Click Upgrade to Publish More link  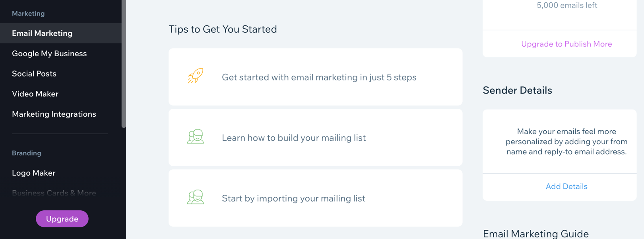click(566, 44)
